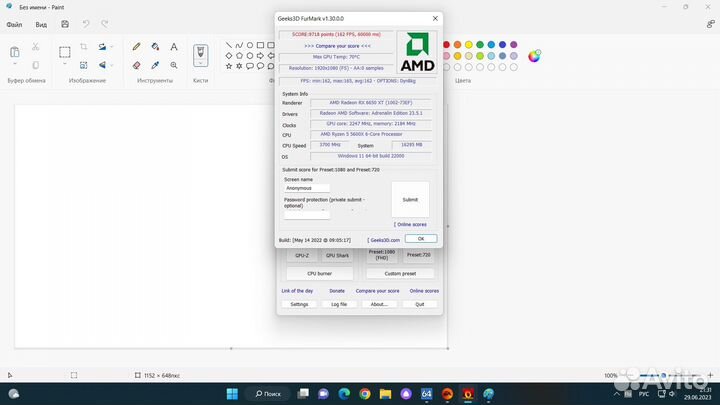Image resolution: width=720 pixels, height=405 pixels.
Task: Click the Flip image icon
Action: click(102, 65)
